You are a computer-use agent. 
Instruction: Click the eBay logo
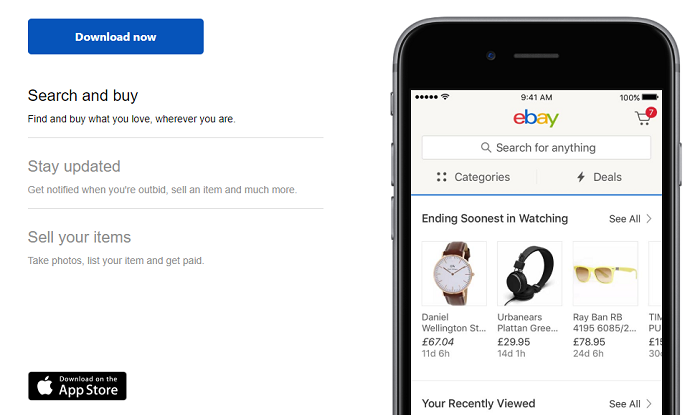point(536,118)
